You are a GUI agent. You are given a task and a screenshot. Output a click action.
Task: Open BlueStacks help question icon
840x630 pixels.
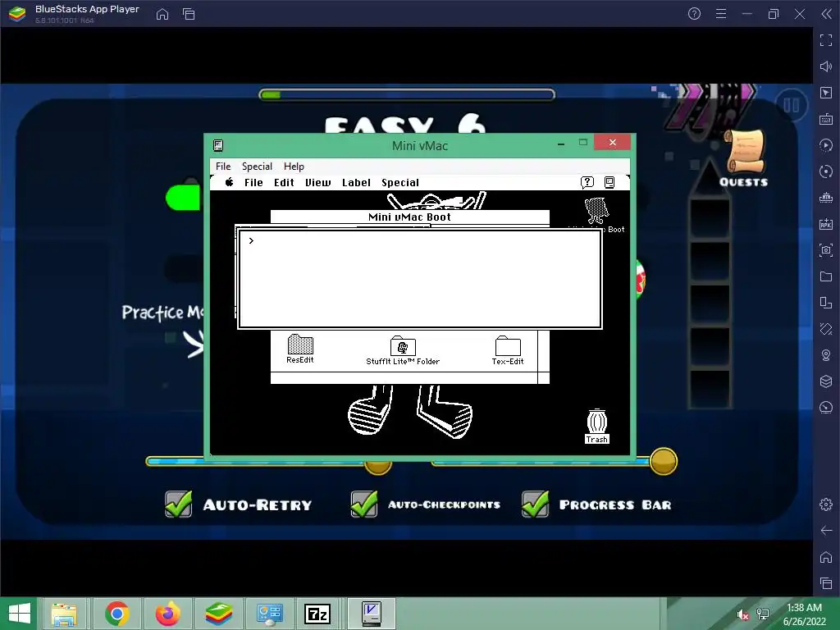click(x=694, y=14)
